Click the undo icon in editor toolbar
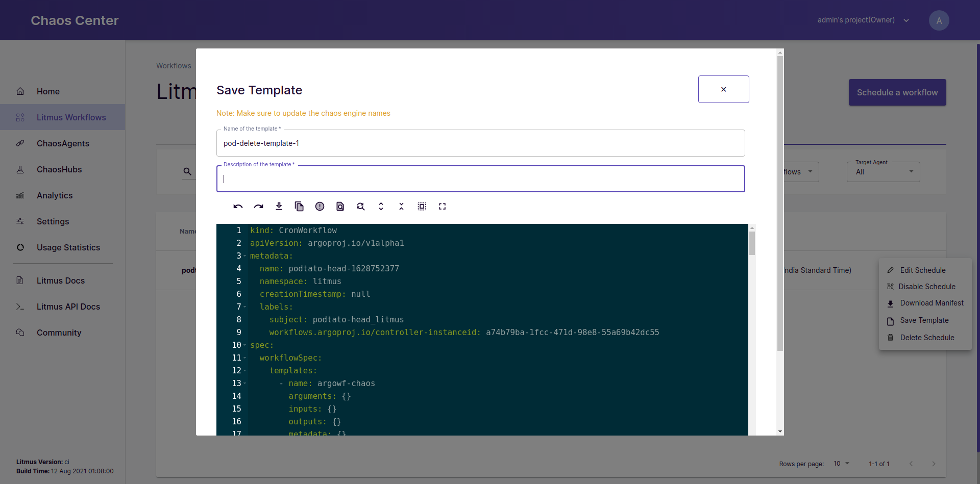Image resolution: width=980 pixels, height=484 pixels. pos(238,207)
